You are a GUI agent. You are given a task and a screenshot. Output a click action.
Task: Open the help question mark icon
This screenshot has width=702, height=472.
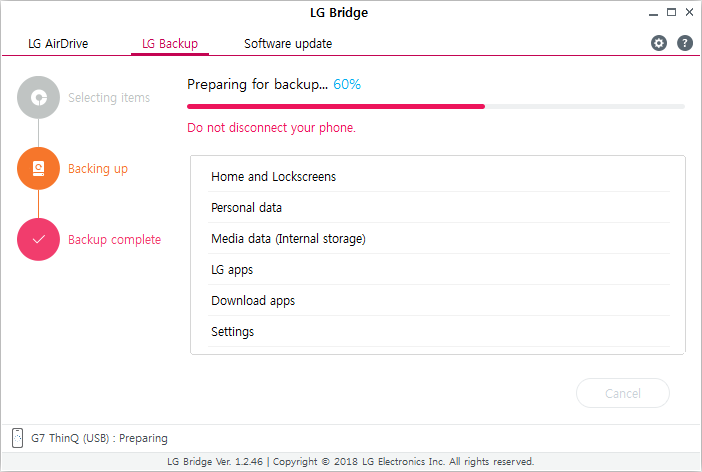685,43
